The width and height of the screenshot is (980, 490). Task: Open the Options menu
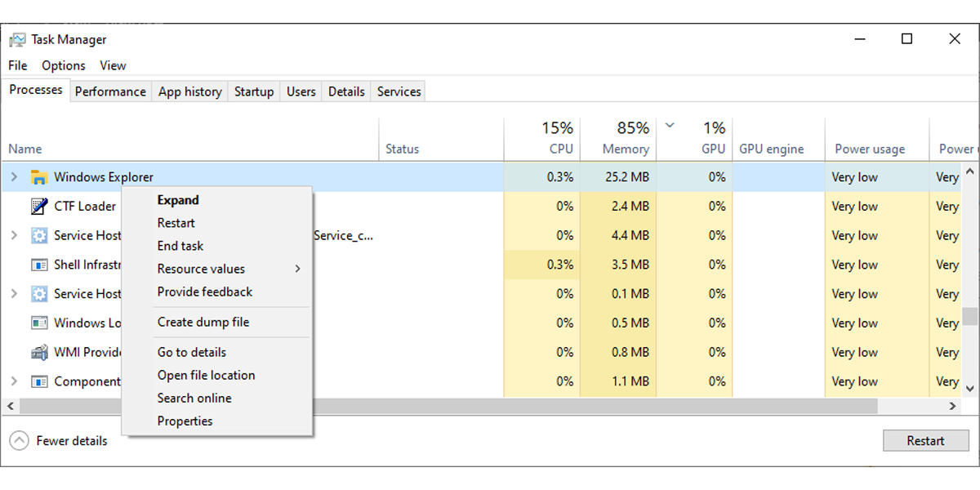(x=64, y=65)
